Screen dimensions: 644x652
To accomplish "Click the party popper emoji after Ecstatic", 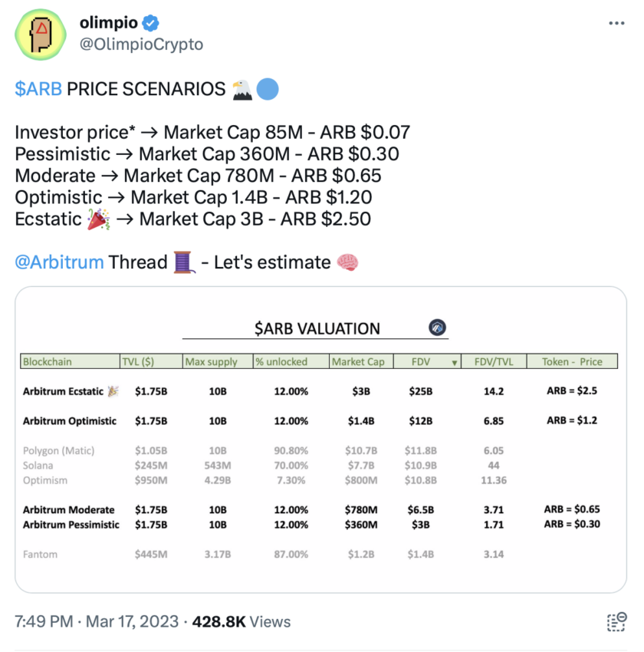I will pos(98,219).
